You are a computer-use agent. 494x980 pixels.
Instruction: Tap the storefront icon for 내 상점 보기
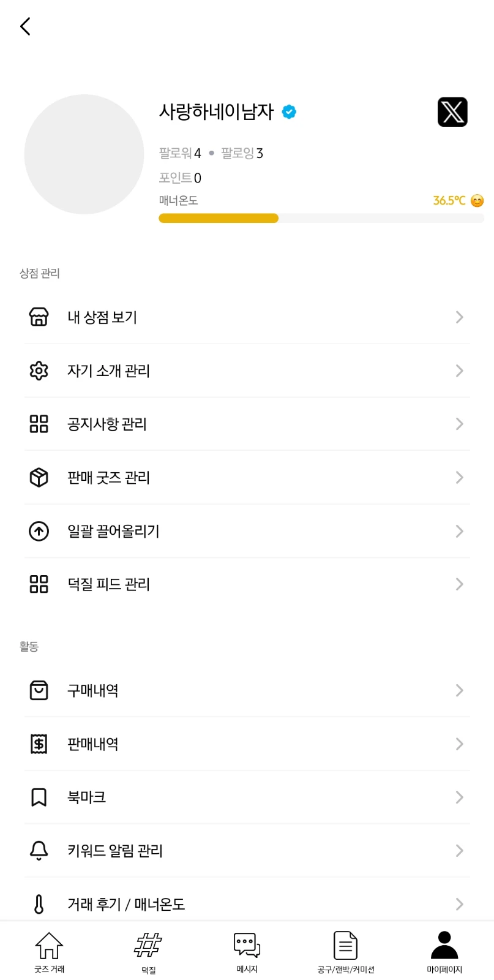(x=39, y=317)
